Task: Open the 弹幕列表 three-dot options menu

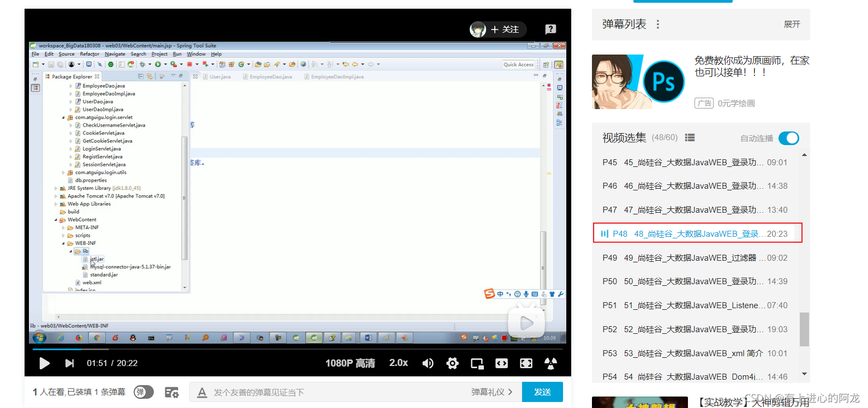Action: click(658, 25)
